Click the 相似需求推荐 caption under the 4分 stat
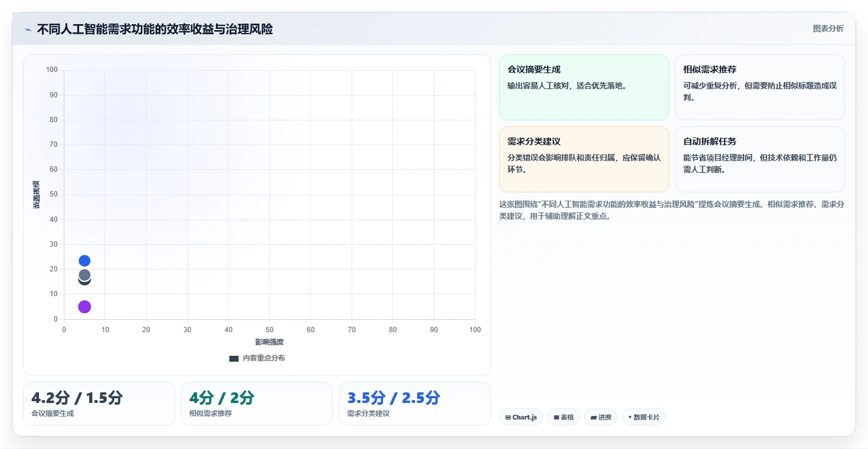The image size is (868, 449). (211, 414)
